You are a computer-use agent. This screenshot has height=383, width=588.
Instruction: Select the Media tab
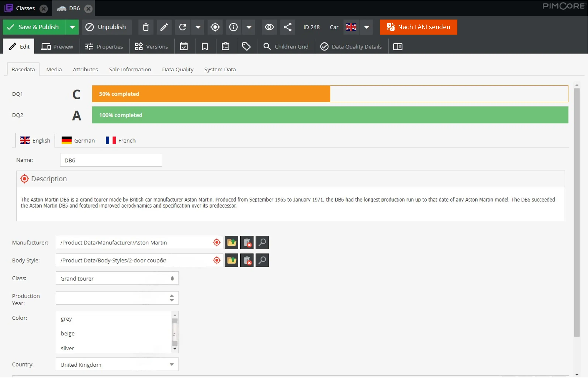54,69
